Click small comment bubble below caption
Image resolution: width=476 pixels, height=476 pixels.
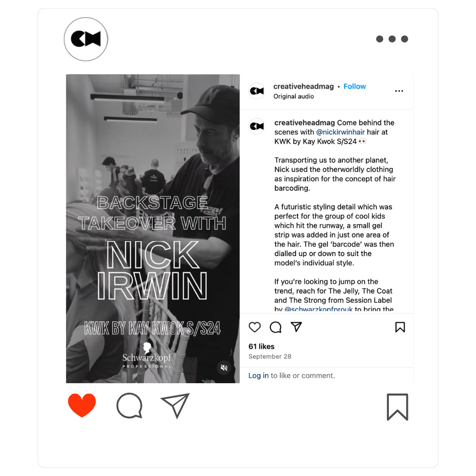point(276,327)
